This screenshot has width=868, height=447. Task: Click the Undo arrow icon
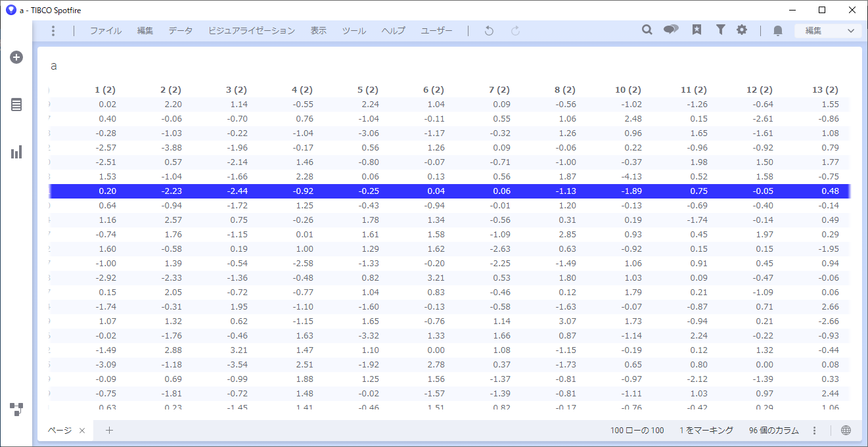489,31
